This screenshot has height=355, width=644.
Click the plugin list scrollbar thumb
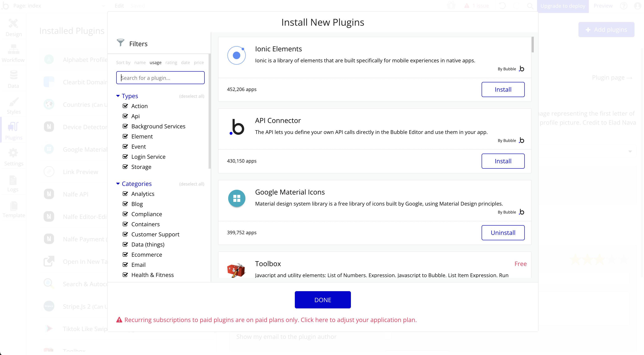click(532, 45)
